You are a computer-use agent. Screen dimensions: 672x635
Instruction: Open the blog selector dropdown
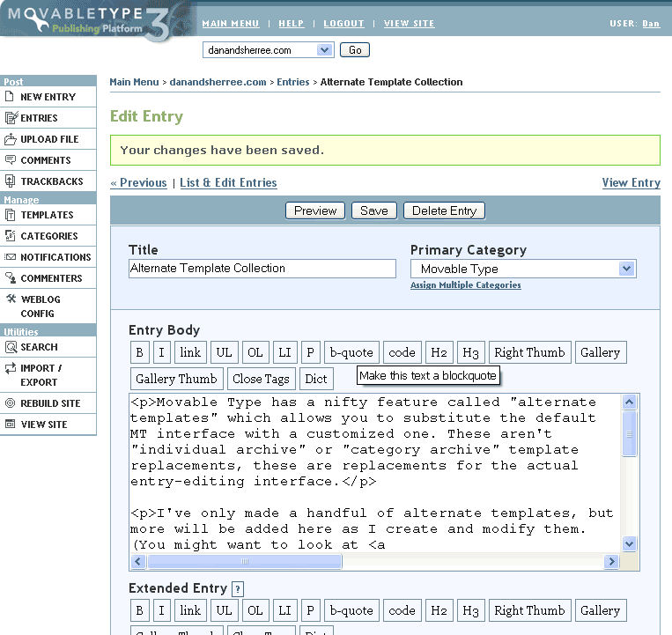click(269, 50)
